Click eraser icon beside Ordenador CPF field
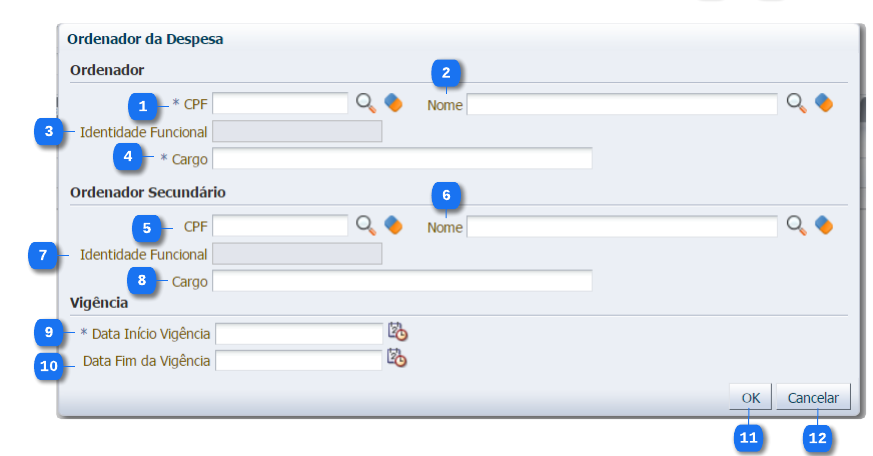The image size is (873, 456). [x=393, y=102]
